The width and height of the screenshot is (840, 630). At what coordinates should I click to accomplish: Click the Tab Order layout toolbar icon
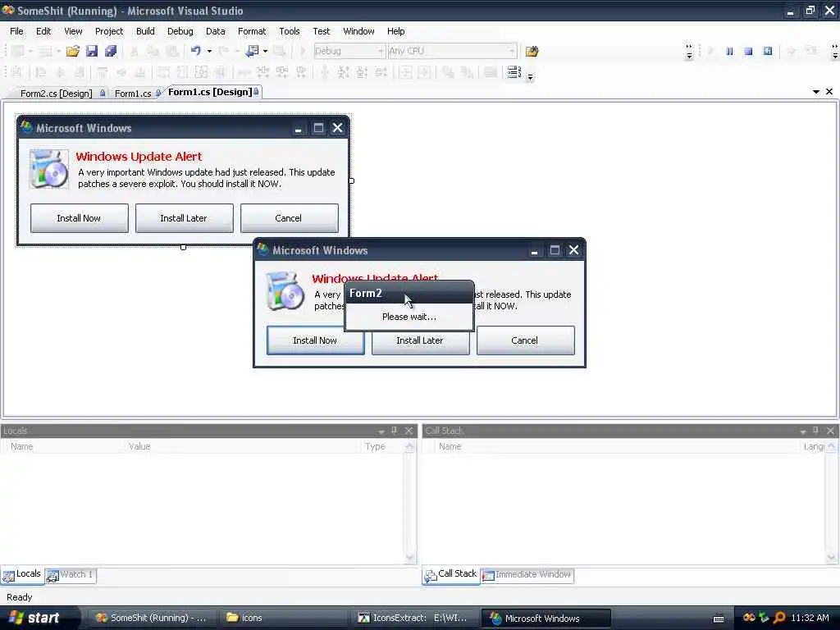click(x=514, y=72)
